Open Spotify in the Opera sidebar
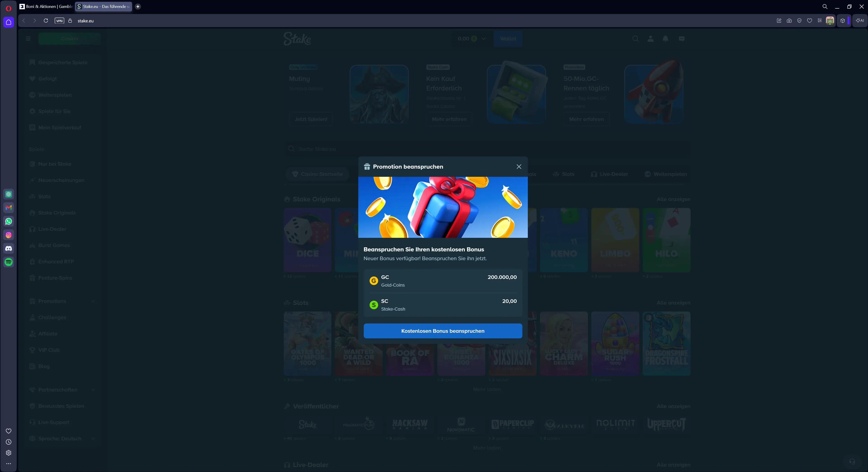This screenshot has height=472, width=868. [x=9, y=262]
